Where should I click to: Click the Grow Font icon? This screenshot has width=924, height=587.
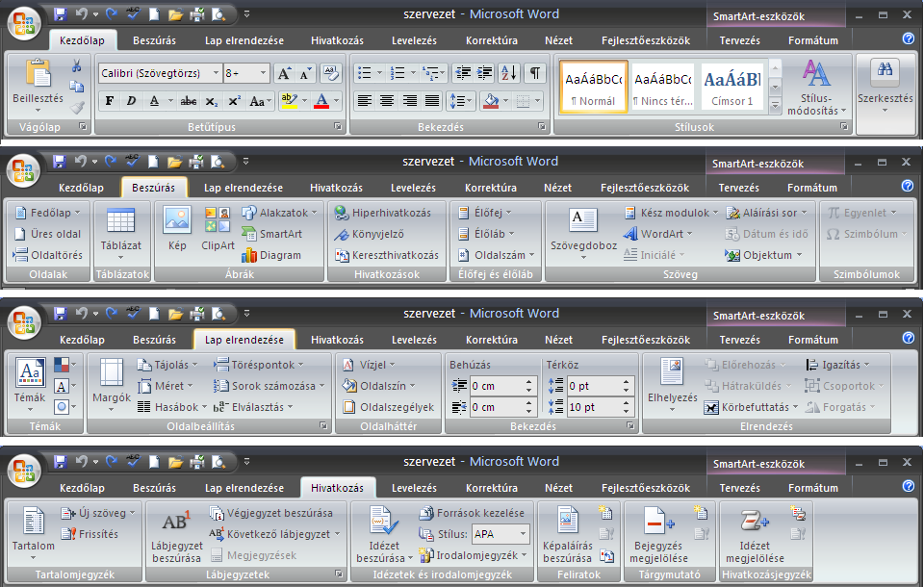(284, 74)
